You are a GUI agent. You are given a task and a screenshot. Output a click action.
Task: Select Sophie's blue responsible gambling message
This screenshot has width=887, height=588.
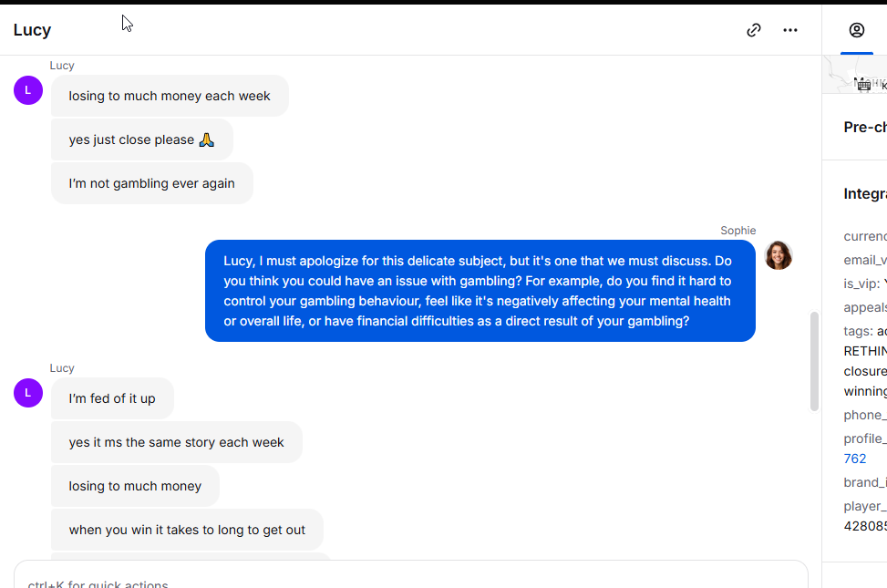pyautogui.click(x=480, y=291)
